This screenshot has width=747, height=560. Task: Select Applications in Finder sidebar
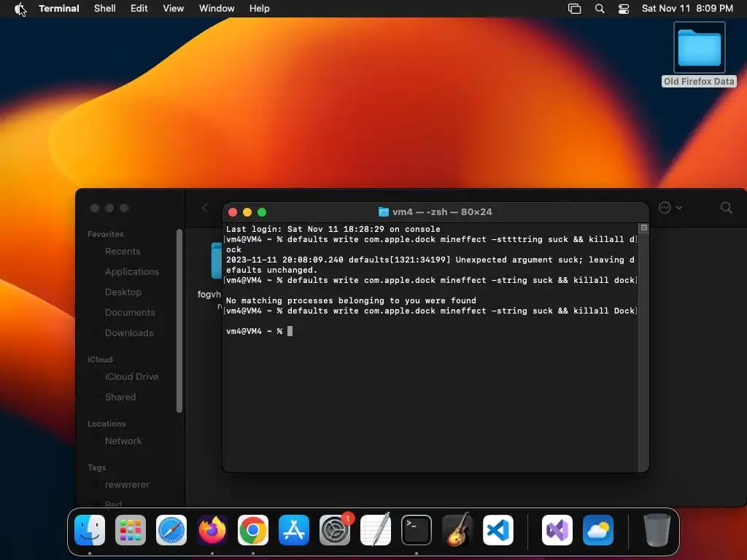tap(132, 272)
